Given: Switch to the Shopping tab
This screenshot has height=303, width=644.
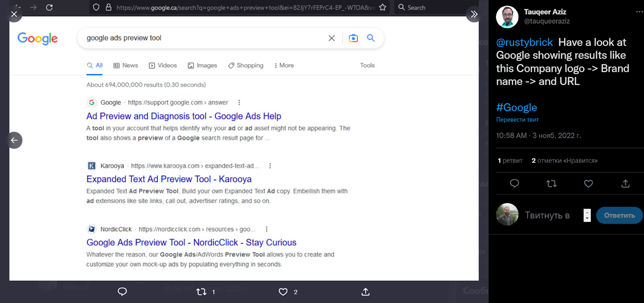Looking at the screenshot, I should click(246, 65).
